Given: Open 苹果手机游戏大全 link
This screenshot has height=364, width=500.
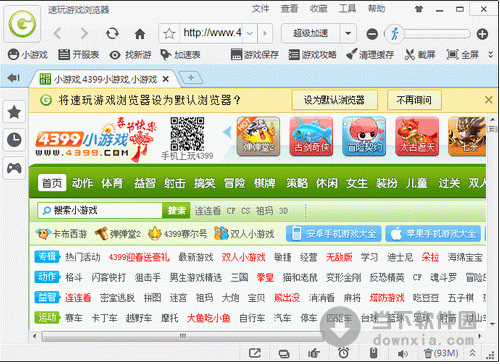Looking at the screenshot, I should (x=433, y=234).
